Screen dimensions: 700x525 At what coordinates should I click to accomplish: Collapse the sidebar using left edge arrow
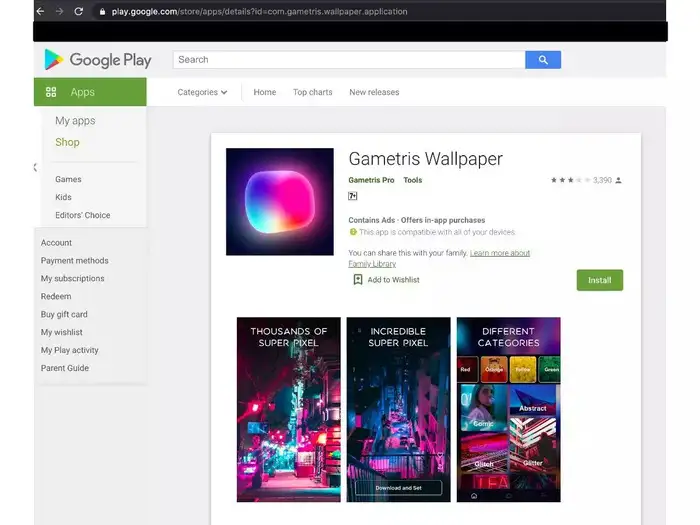click(35, 167)
